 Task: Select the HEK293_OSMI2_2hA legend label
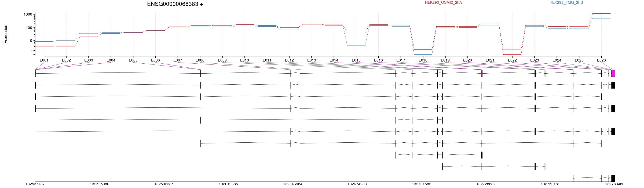[443, 2]
